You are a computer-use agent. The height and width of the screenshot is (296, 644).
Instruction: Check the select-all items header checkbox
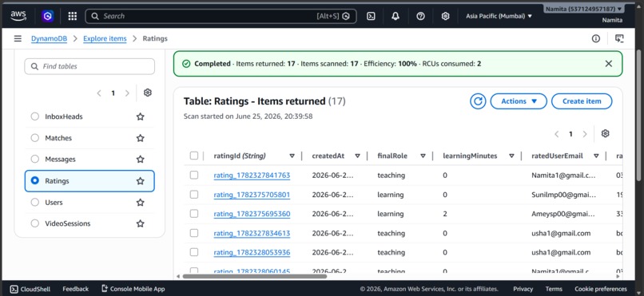194,156
